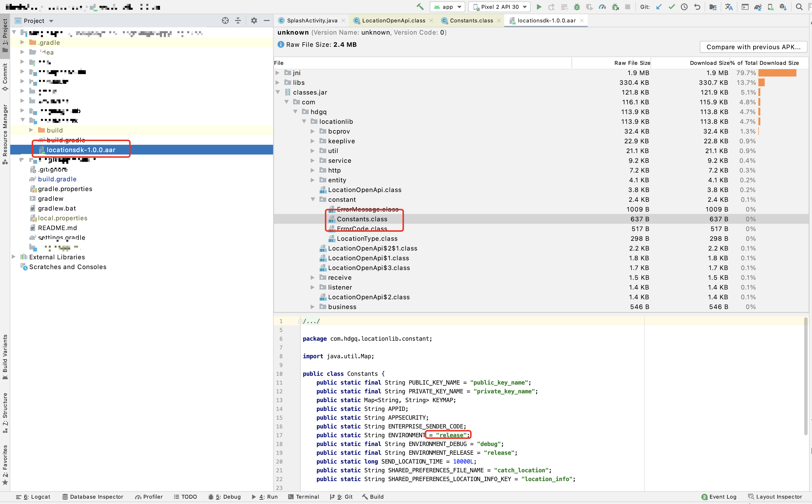The image size is (812, 504).
Task: Click Git Commit checkmark icon
Action: 672,7
